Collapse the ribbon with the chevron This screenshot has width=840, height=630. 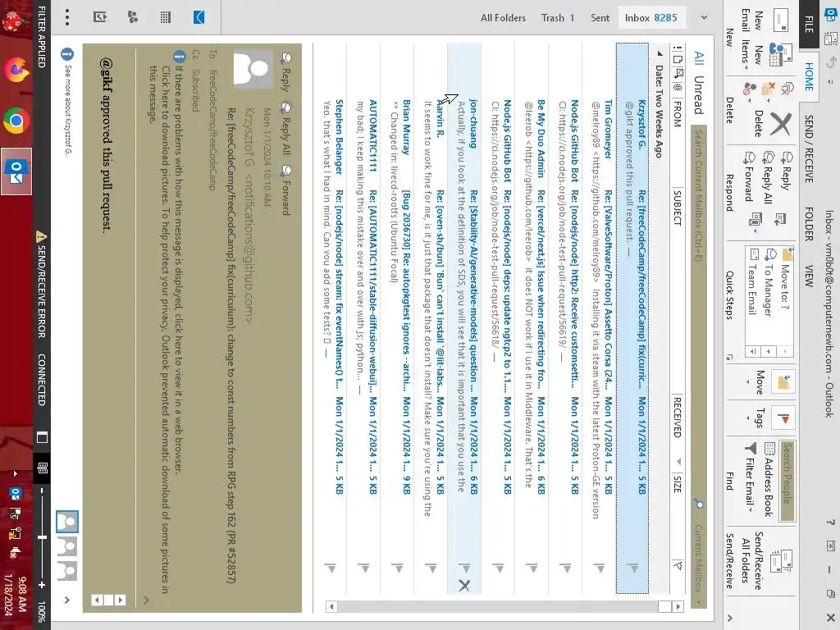729,618
